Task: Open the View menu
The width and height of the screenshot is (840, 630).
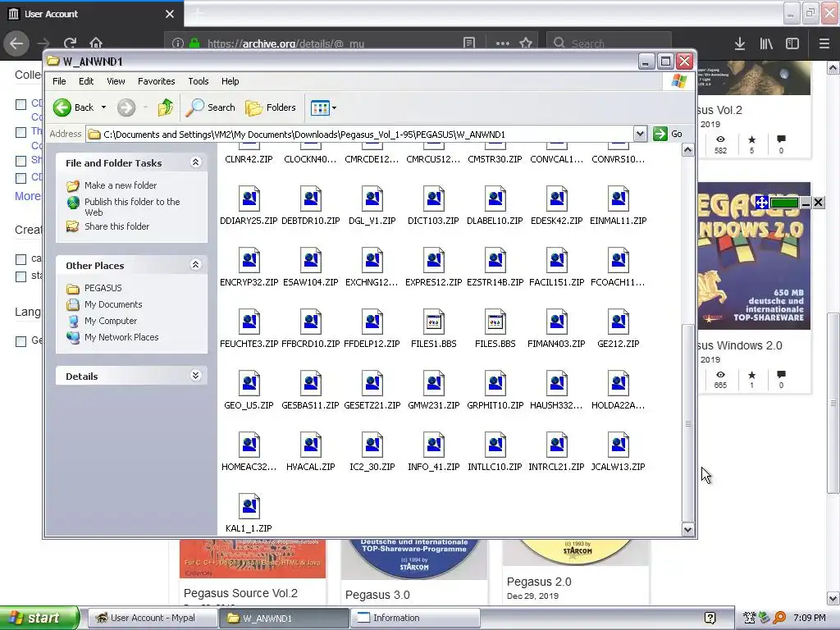Action: point(116,81)
